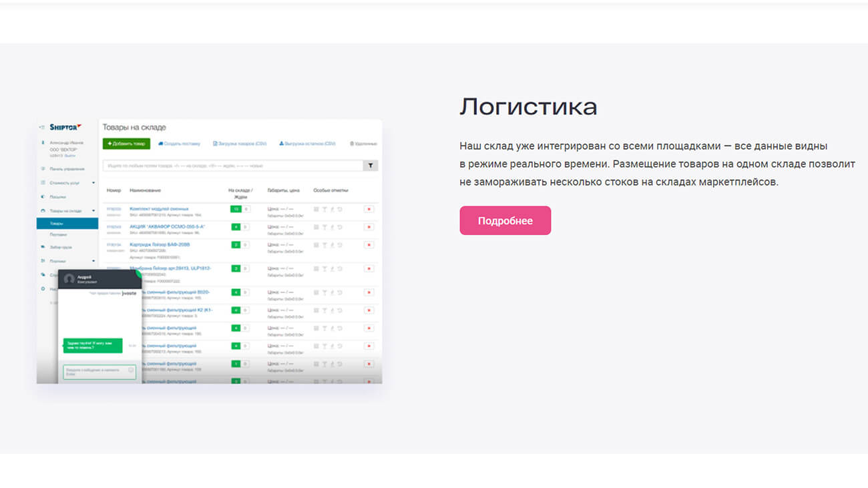Open Панель управления in the sidebar
The height and width of the screenshot is (488, 868).
65,169
